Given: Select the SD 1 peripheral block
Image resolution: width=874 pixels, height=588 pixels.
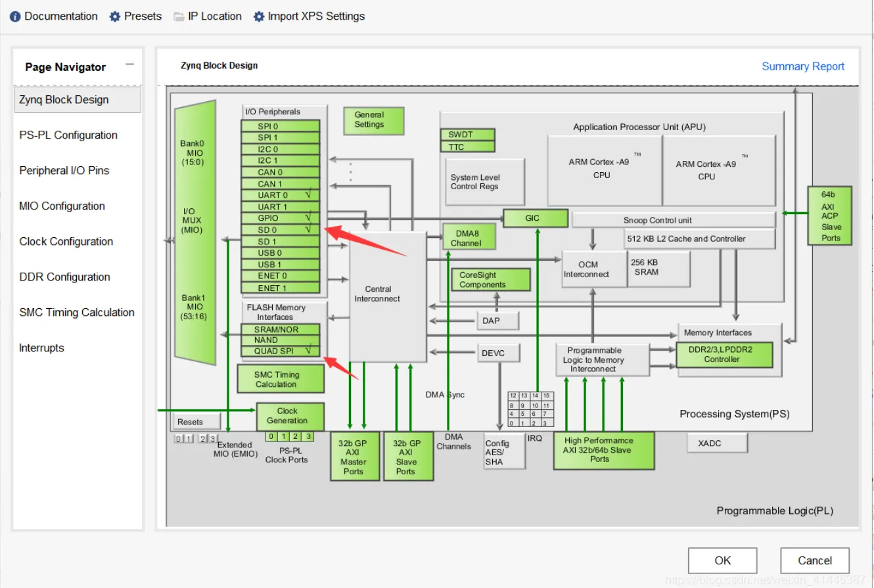Looking at the screenshot, I should point(281,241).
